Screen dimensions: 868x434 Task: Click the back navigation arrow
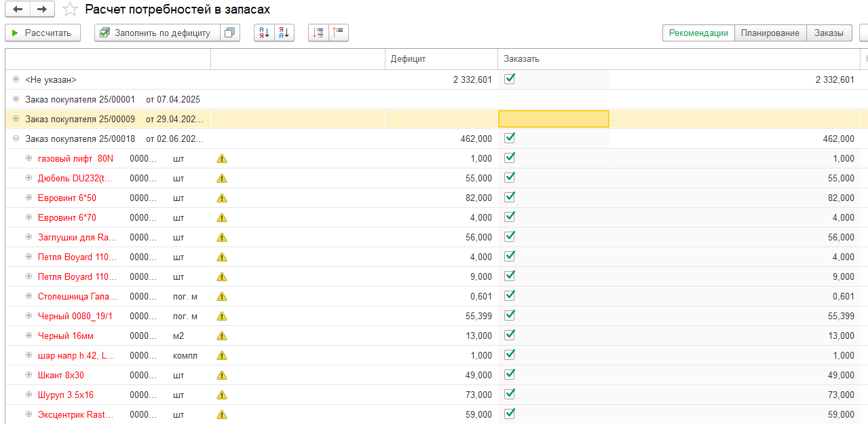18,10
